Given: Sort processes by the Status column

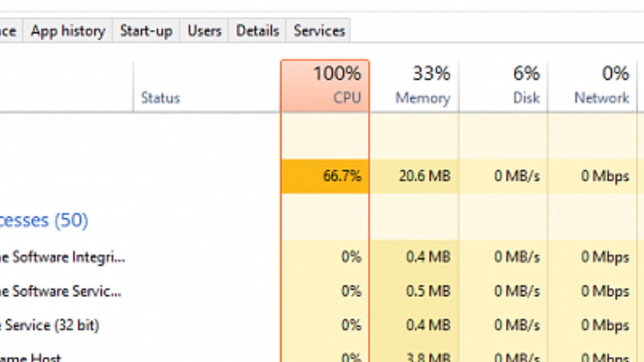Looking at the screenshot, I should pyautogui.click(x=160, y=98).
